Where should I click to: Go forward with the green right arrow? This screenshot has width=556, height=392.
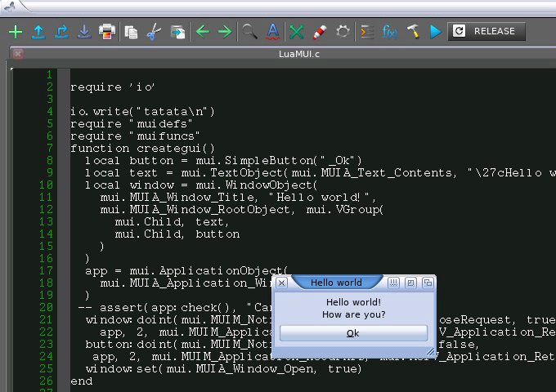pos(224,32)
